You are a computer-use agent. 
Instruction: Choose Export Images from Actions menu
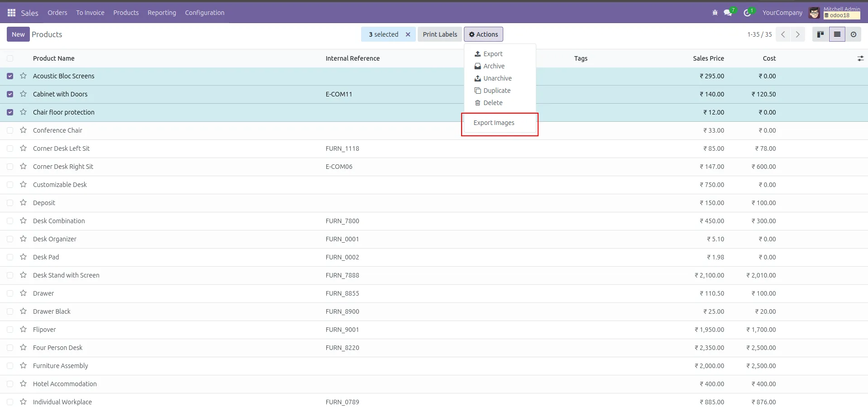[494, 123]
